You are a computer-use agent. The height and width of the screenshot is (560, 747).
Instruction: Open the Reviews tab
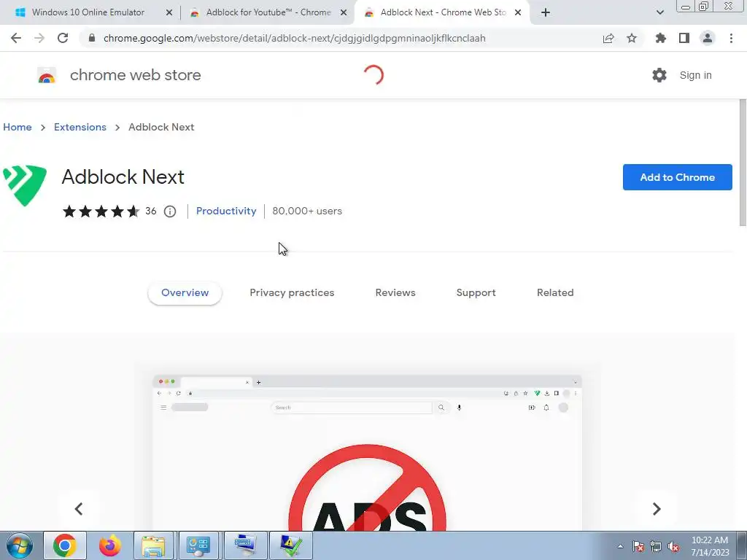click(395, 293)
